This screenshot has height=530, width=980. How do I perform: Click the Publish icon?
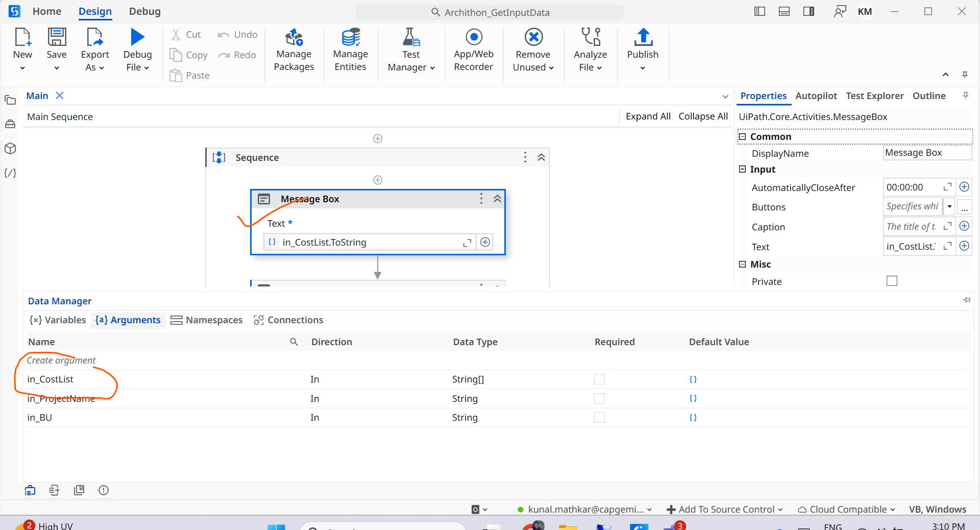pyautogui.click(x=643, y=38)
